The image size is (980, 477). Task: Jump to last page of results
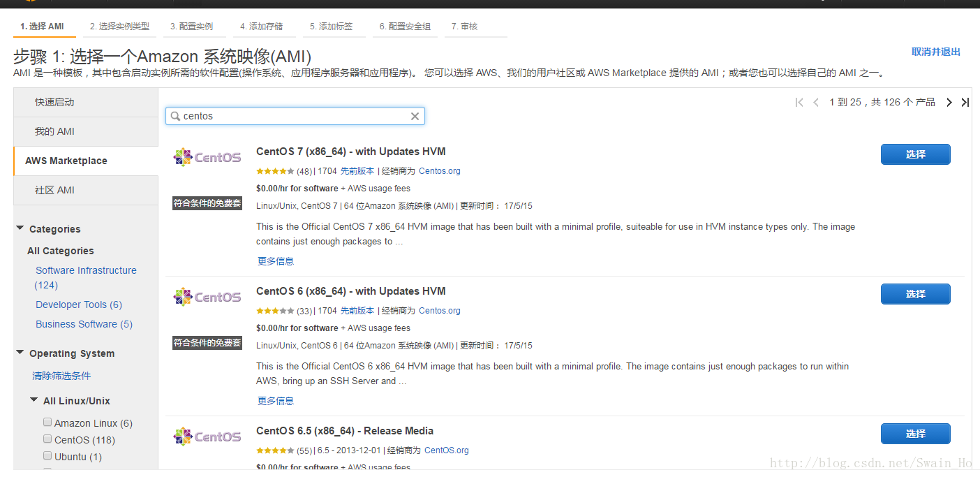965,103
